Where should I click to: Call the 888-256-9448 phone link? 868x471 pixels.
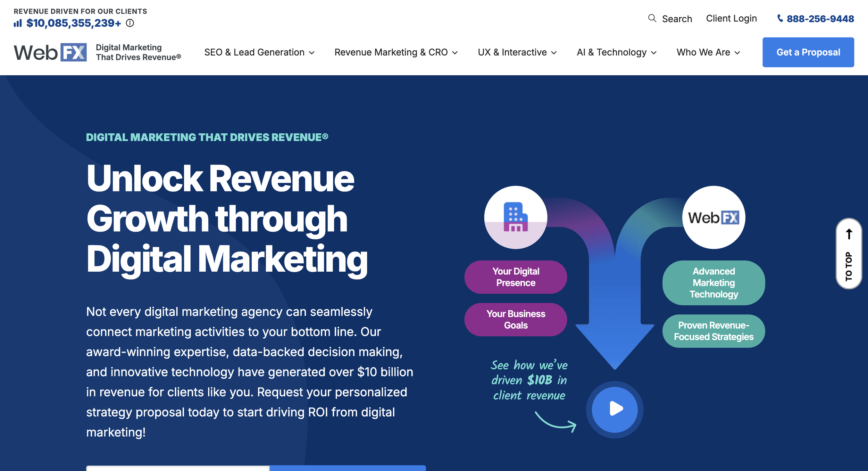(x=820, y=19)
